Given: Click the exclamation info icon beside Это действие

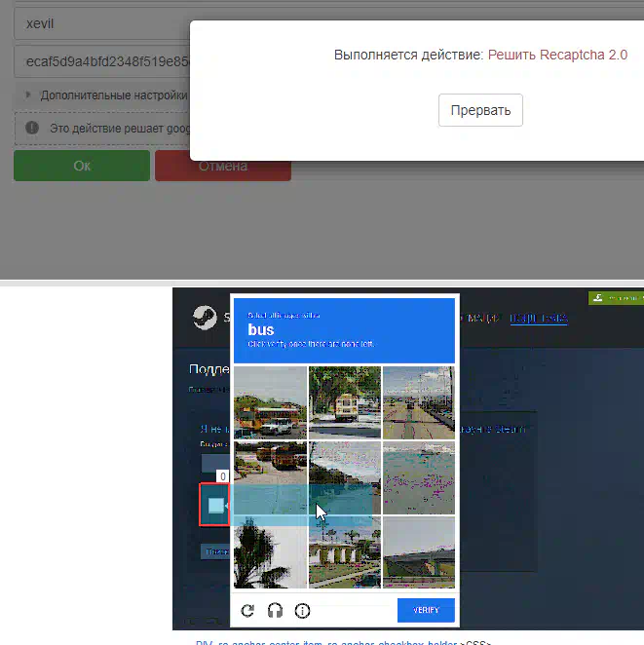Looking at the screenshot, I should click(x=32, y=128).
